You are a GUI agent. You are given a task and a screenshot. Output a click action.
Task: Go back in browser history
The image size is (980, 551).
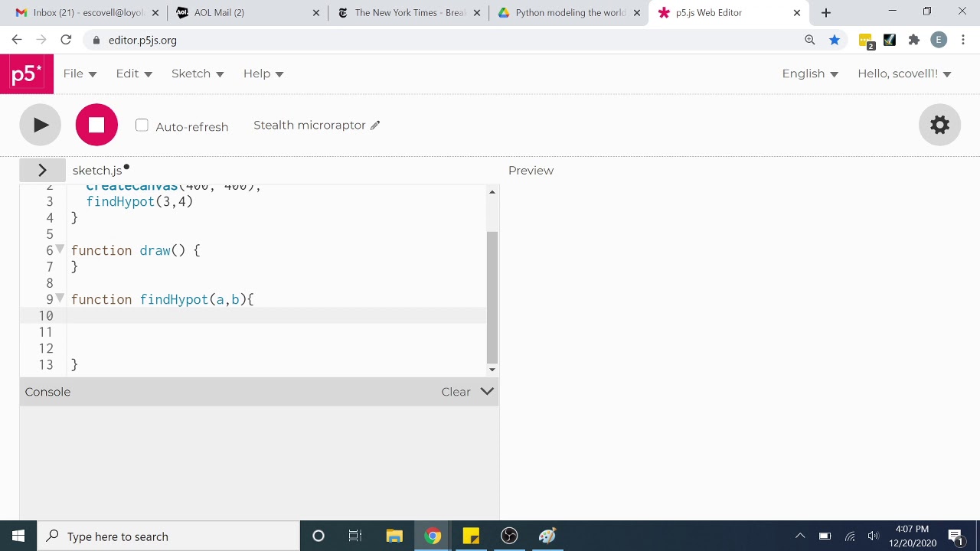[x=17, y=40]
